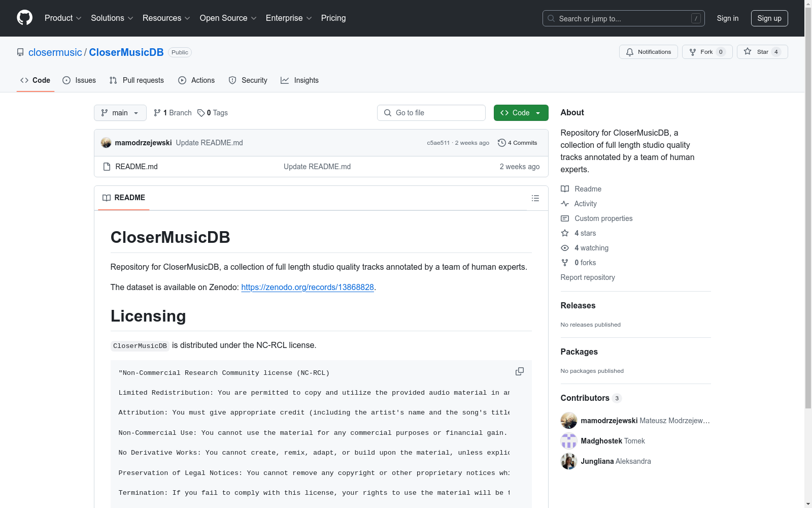Click the README.md file icon
This screenshot has height=508, width=812.
(x=107, y=167)
